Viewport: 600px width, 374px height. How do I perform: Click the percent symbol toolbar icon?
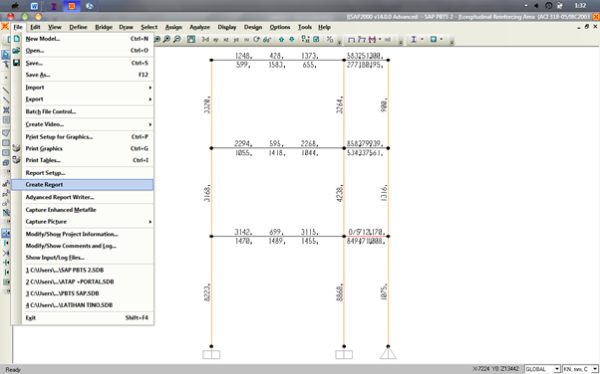[329, 39]
